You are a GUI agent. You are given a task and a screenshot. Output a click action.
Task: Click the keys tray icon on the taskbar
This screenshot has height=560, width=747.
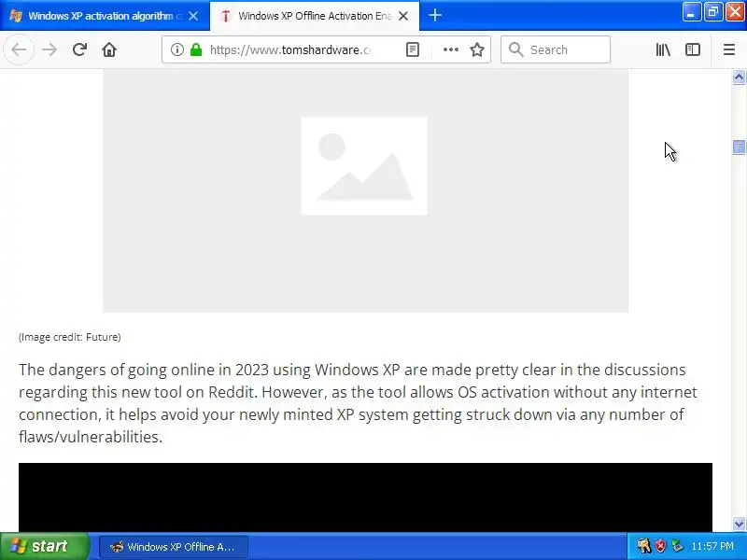[644, 546]
